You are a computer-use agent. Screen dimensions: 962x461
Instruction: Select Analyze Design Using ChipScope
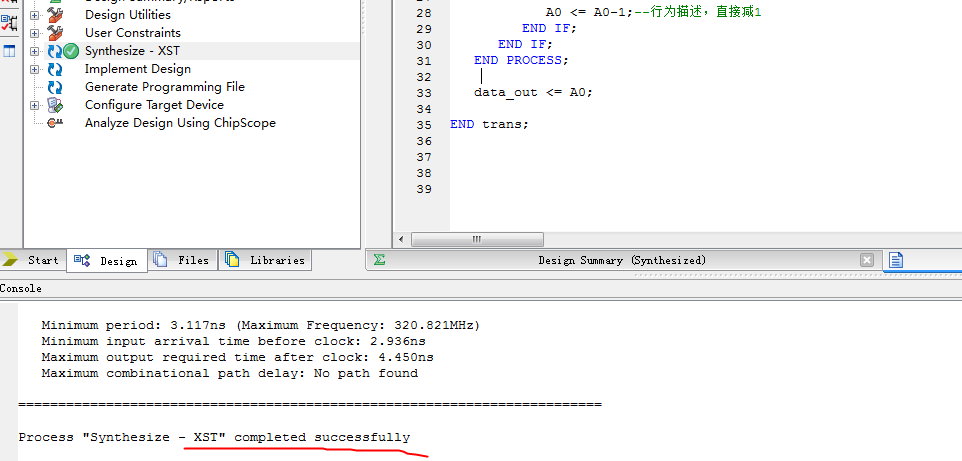pos(180,123)
